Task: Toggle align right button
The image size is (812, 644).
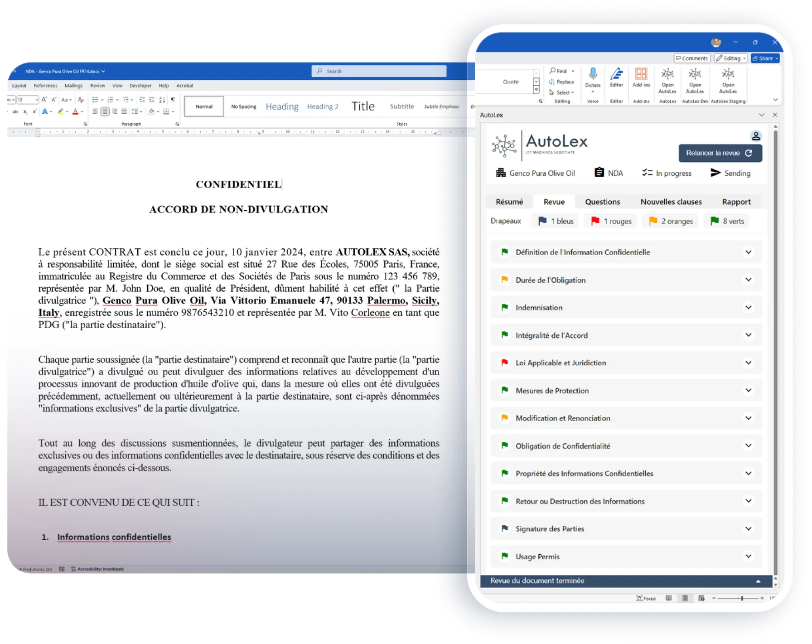Action: tap(115, 111)
